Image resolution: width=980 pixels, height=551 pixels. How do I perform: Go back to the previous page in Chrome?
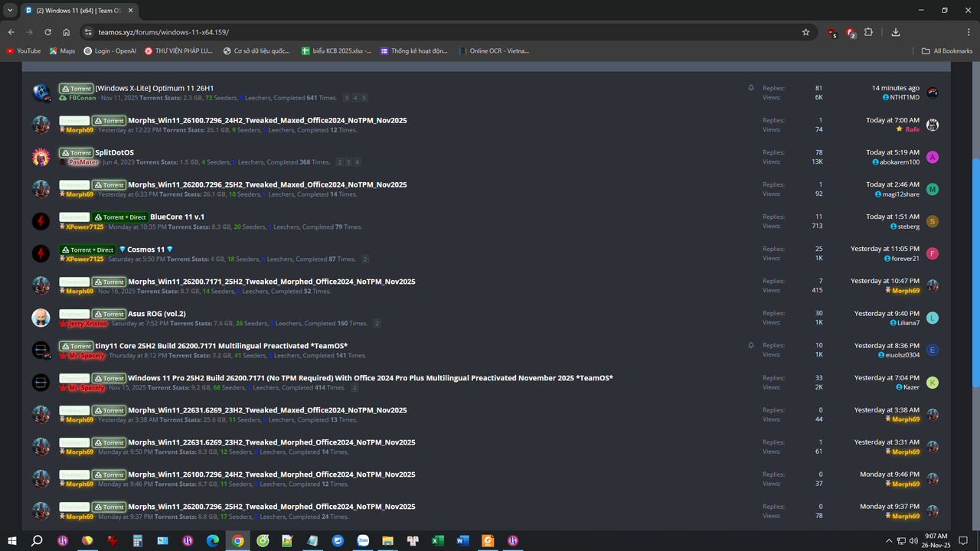pyautogui.click(x=11, y=32)
